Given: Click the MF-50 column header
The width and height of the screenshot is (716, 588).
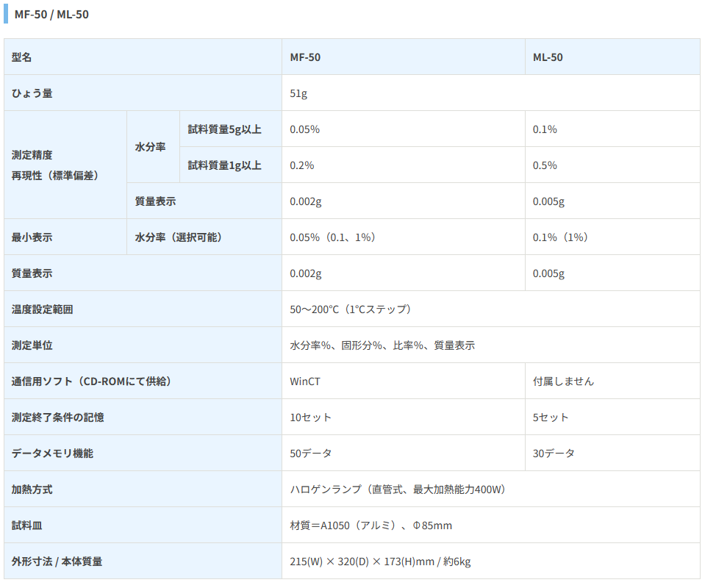Looking at the screenshot, I should (305, 57).
